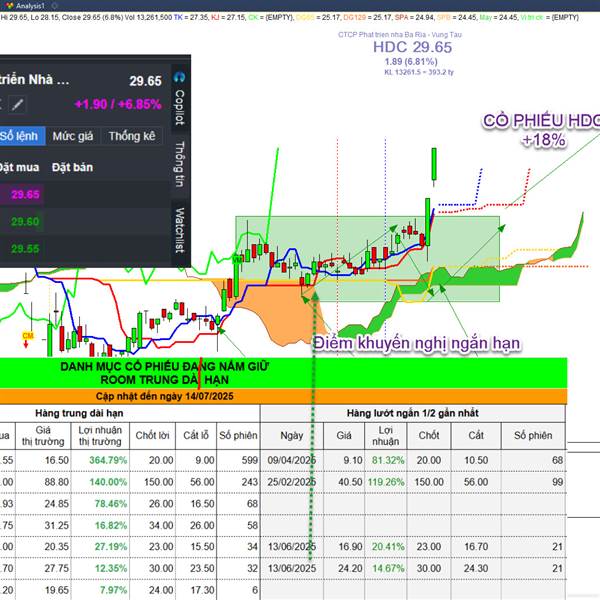Image resolution: width=600 pixels, height=600 pixels.
Task: Click the 119.26% short-term profit cell
Action: [x=386, y=482]
